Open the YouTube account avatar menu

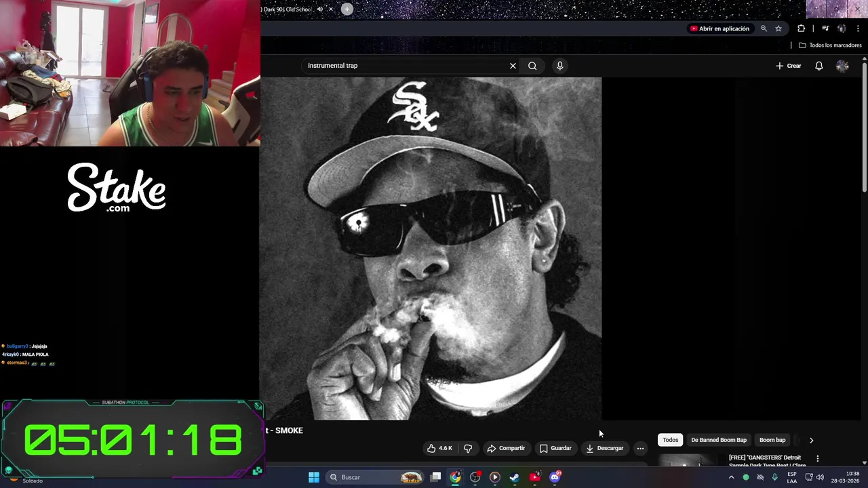click(842, 66)
